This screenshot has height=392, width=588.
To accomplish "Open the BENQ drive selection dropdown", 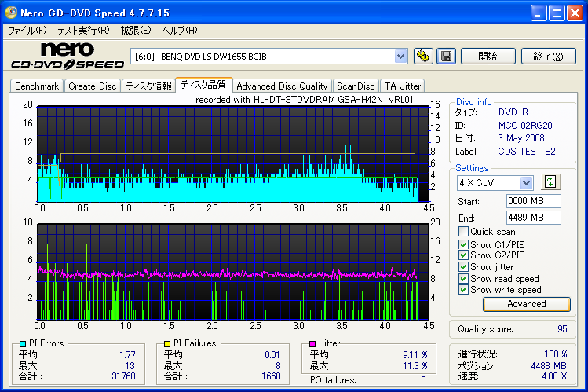I will (x=400, y=57).
